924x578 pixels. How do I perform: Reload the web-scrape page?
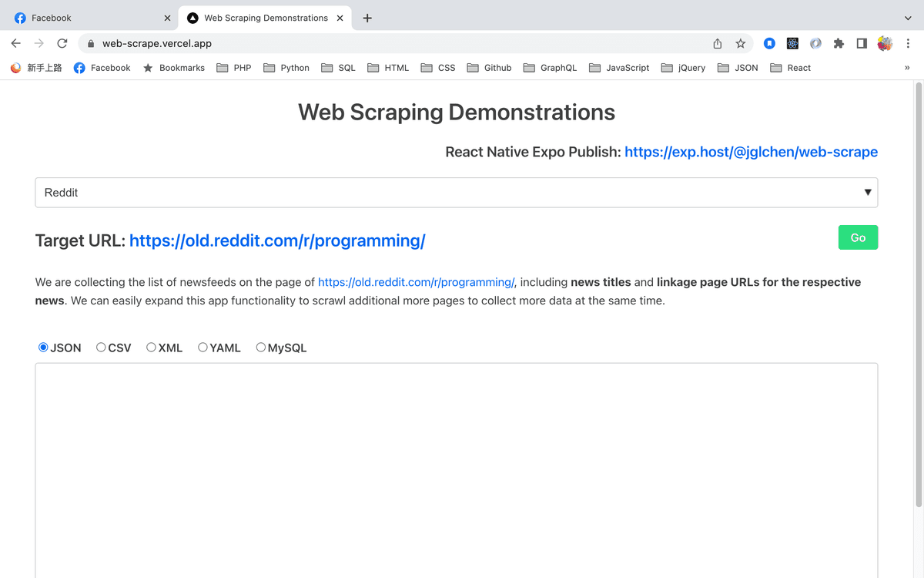tap(62, 44)
